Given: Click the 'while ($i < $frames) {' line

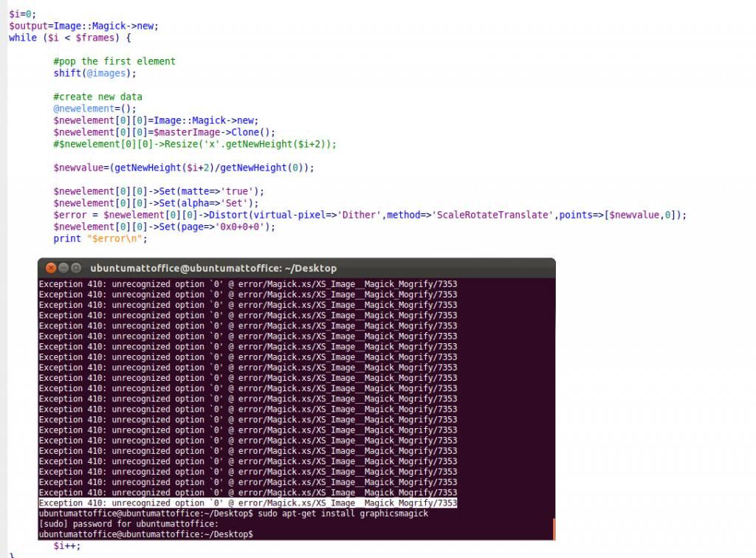Looking at the screenshot, I should 70,38.
